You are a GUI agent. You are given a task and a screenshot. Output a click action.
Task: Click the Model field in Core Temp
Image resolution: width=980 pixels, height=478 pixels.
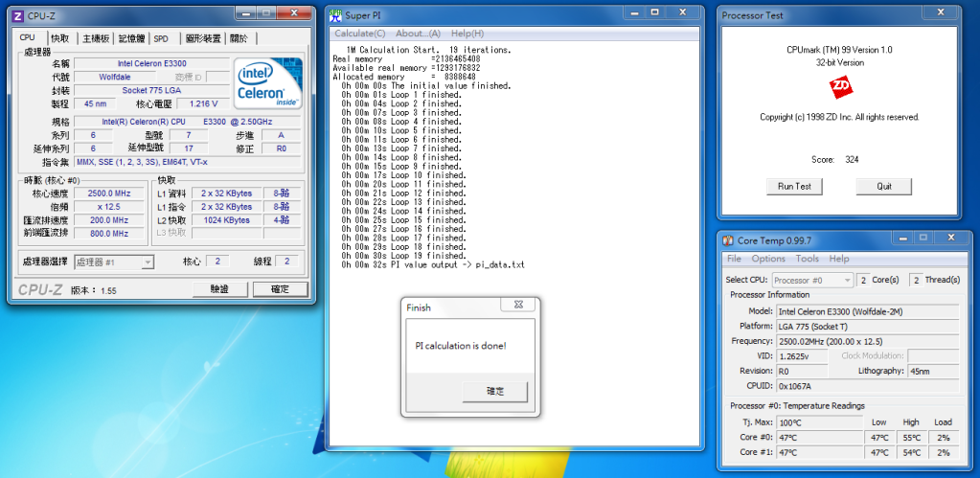tap(867, 311)
